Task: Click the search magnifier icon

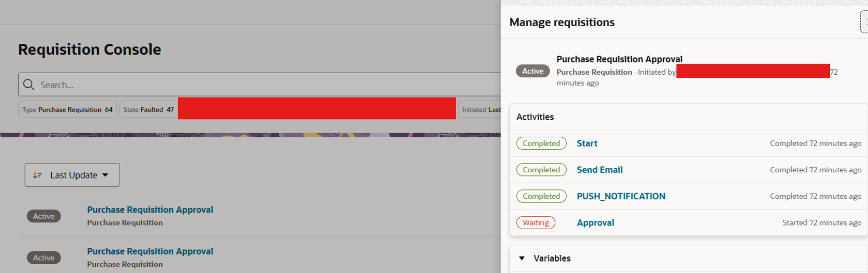Action: click(29, 85)
